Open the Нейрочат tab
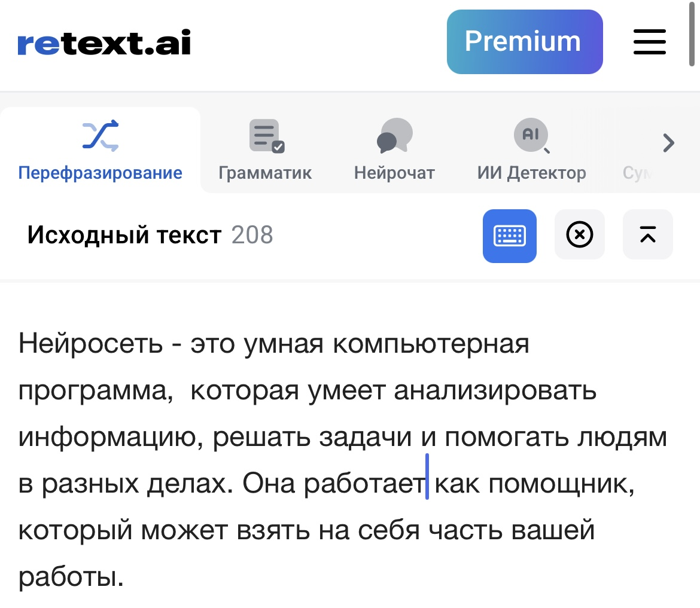 pos(394,173)
